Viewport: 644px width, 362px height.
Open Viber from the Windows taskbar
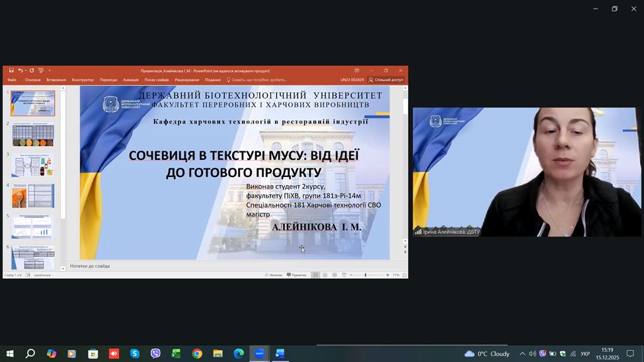[x=155, y=354]
